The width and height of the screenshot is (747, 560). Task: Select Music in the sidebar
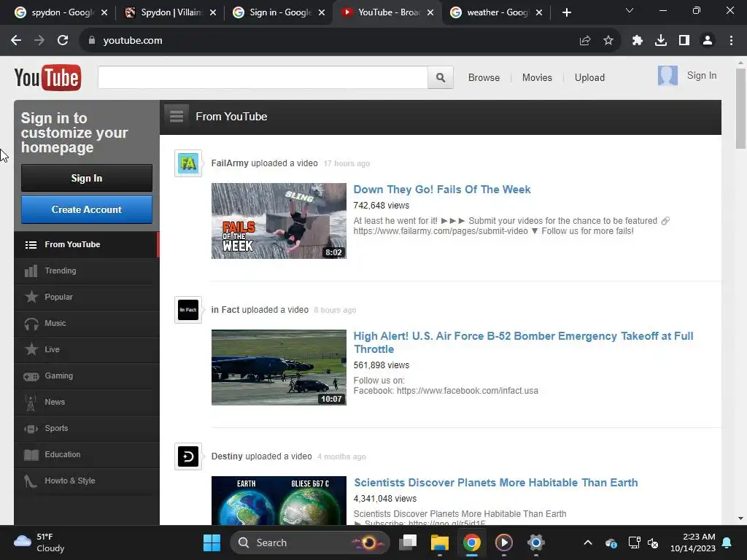tap(87, 323)
